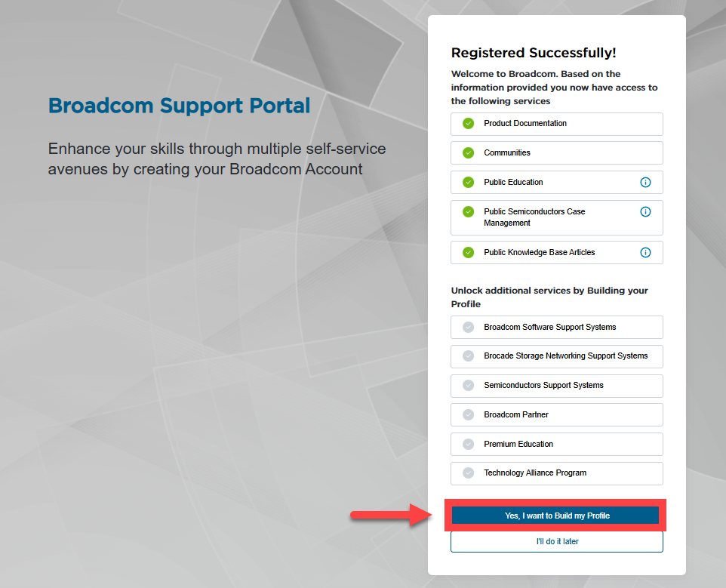726x588 pixels.
Task: Toggle gray check for Technology Alliance Program
Action: [468, 473]
